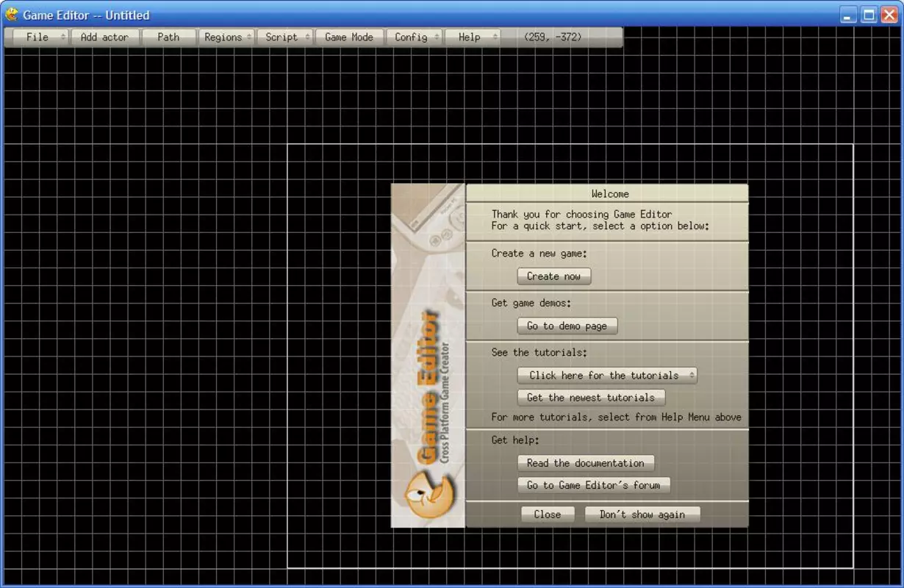
Task: Click the coordinates readout (259, -372)
Action: click(x=553, y=37)
